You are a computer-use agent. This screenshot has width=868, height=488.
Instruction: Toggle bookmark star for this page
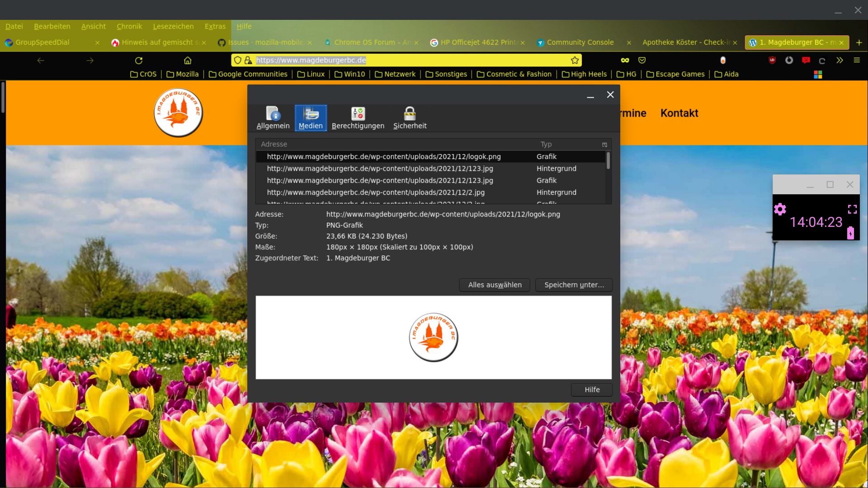pos(575,60)
